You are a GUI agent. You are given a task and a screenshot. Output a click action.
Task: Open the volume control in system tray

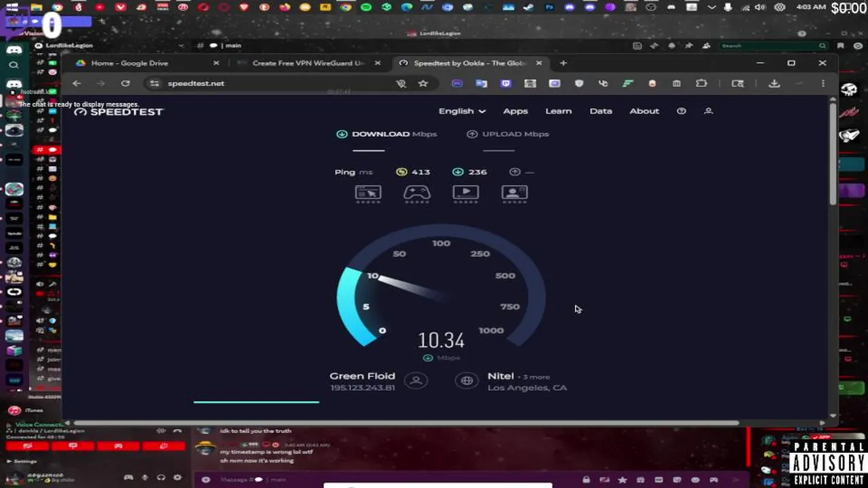tap(760, 7)
